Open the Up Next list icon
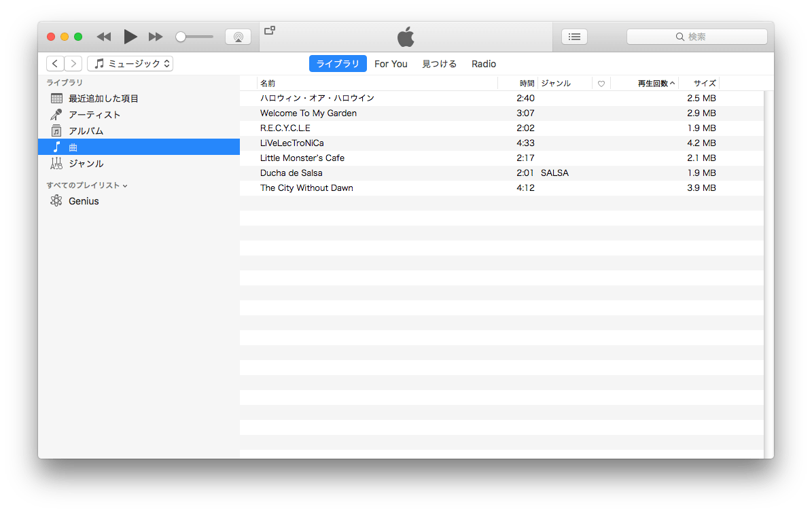Viewport: 812px width, 513px height. pyautogui.click(x=574, y=37)
